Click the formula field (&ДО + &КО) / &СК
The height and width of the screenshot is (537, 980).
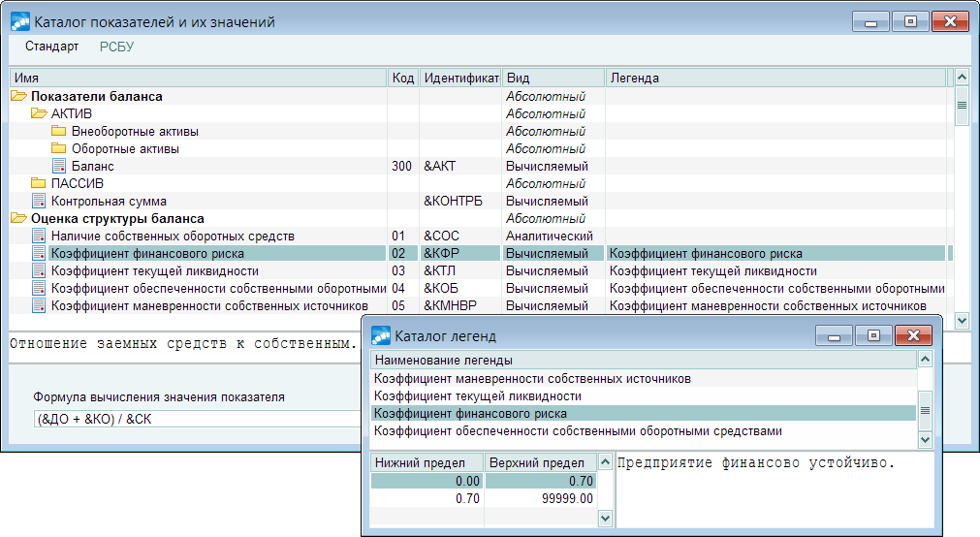198,419
